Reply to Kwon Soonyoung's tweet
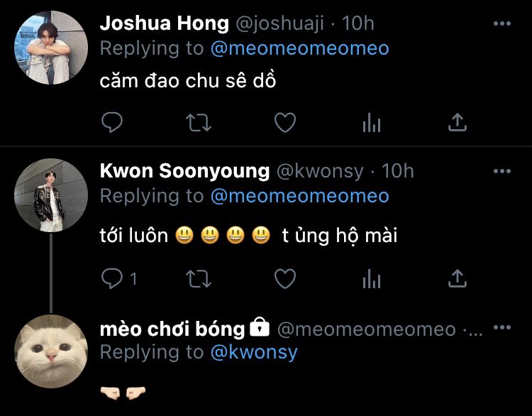This screenshot has width=532, height=416. tap(112, 278)
